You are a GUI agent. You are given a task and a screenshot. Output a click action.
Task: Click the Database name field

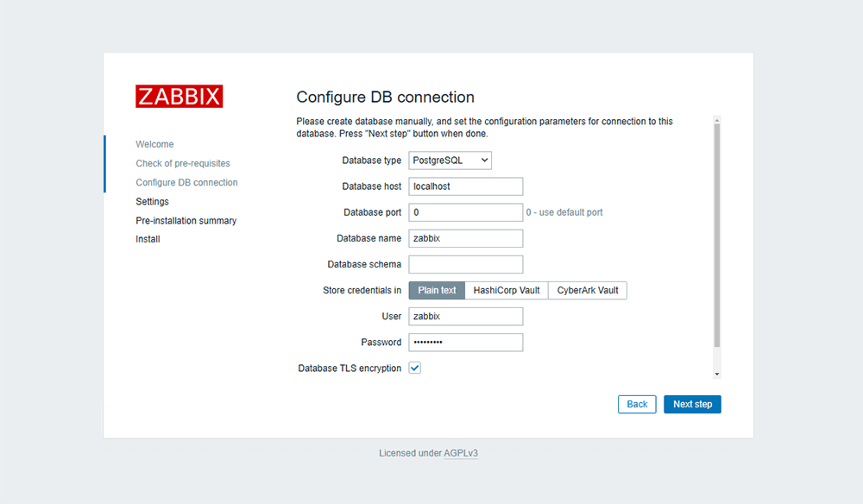click(466, 238)
